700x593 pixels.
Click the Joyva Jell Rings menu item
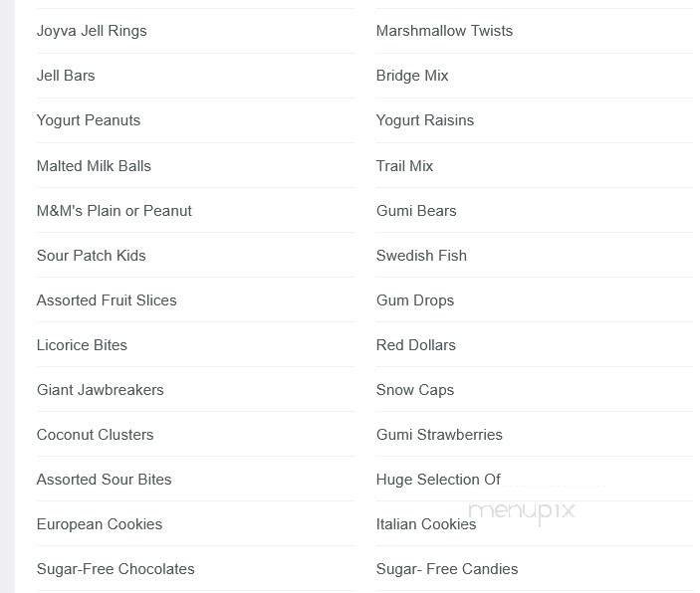(92, 31)
